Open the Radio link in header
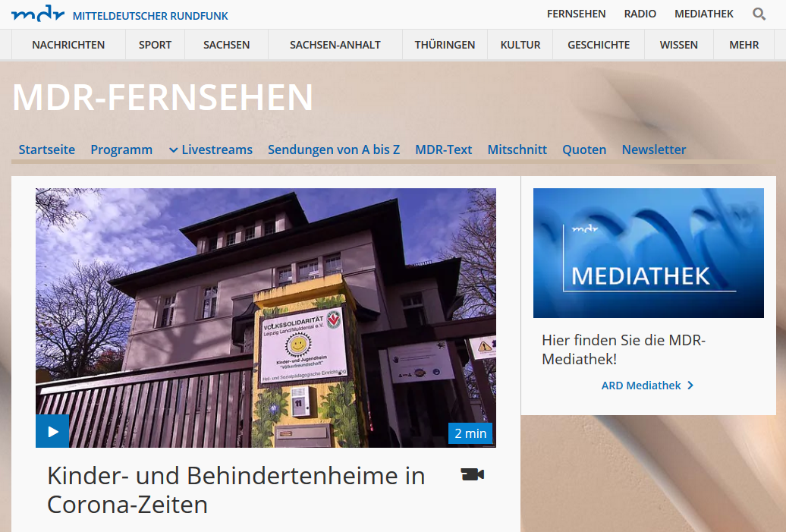Screen dimensions: 786x532 [x=640, y=14]
